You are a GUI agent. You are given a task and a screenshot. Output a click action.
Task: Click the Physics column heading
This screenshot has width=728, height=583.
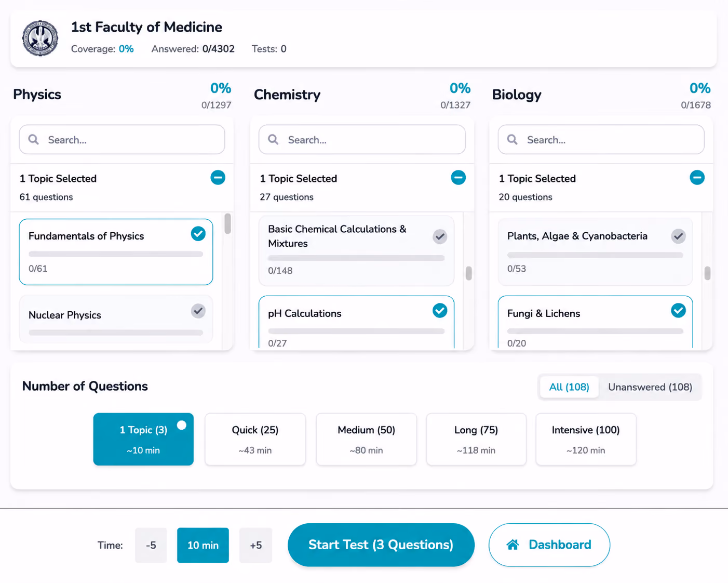(x=37, y=95)
